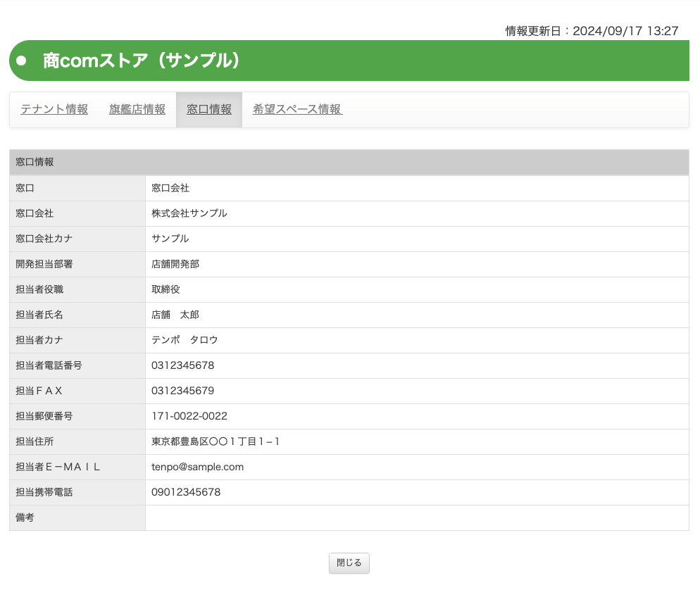Click the postal code 171-0022-0022

pyautogui.click(x=189, y=416)
